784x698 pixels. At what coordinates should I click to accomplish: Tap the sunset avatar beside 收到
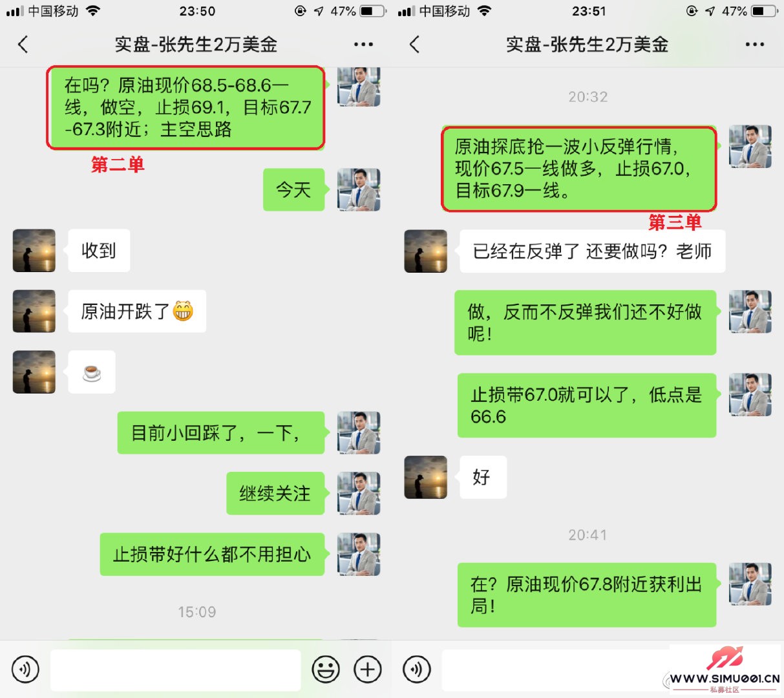(34, 250)
